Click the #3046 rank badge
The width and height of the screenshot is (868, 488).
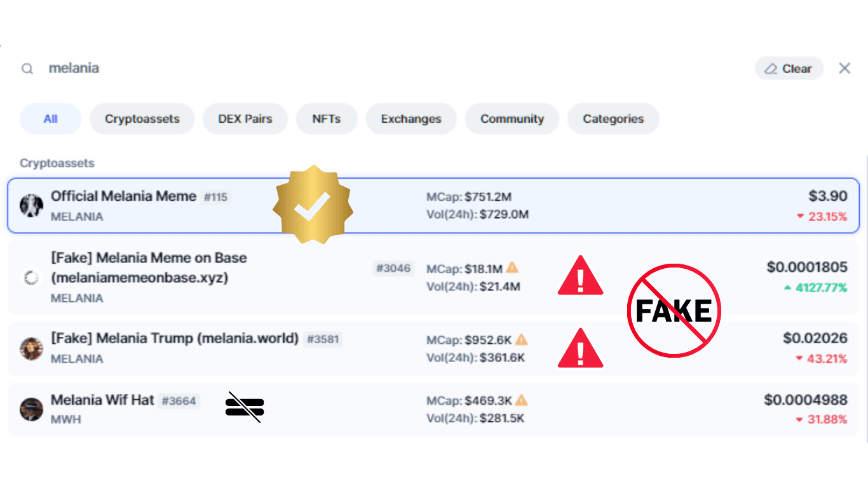pyautogui.click(x=393, y=268)
